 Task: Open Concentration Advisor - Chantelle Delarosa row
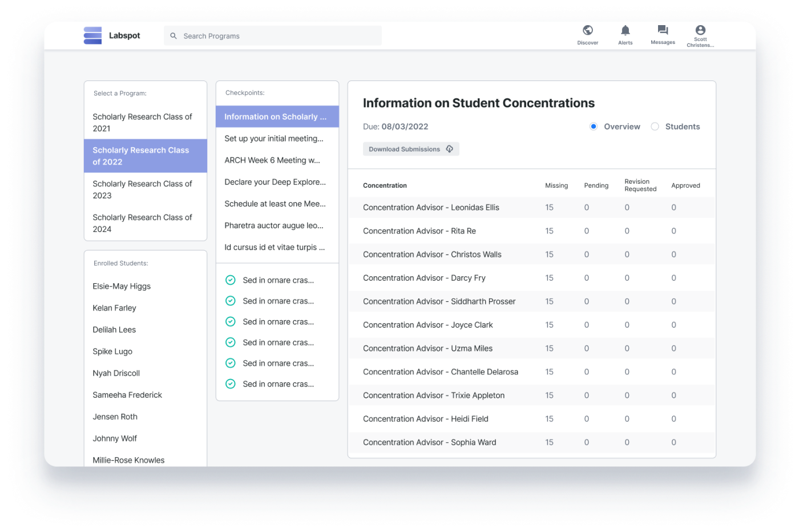tap(532, 372)
